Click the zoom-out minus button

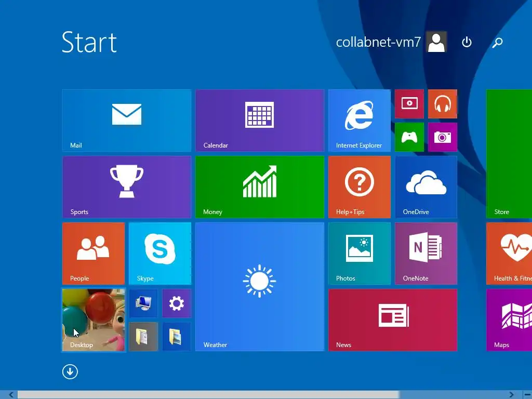pos(527,395)
